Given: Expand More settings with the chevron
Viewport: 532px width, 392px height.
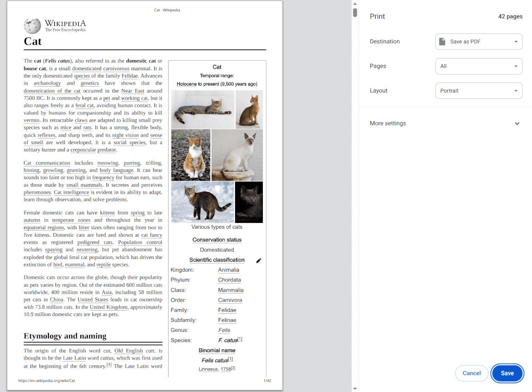Looking at the screenshot, I should [x=517, y=123].
